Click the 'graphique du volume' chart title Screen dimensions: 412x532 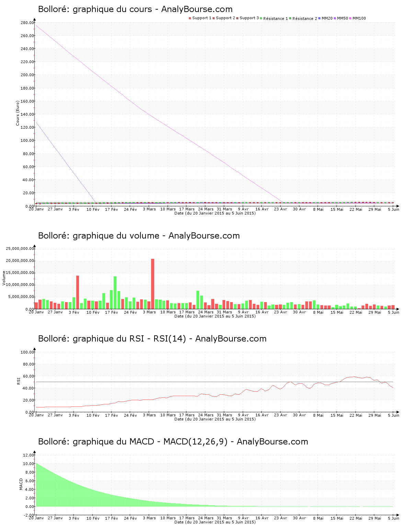tap(139, 236)
